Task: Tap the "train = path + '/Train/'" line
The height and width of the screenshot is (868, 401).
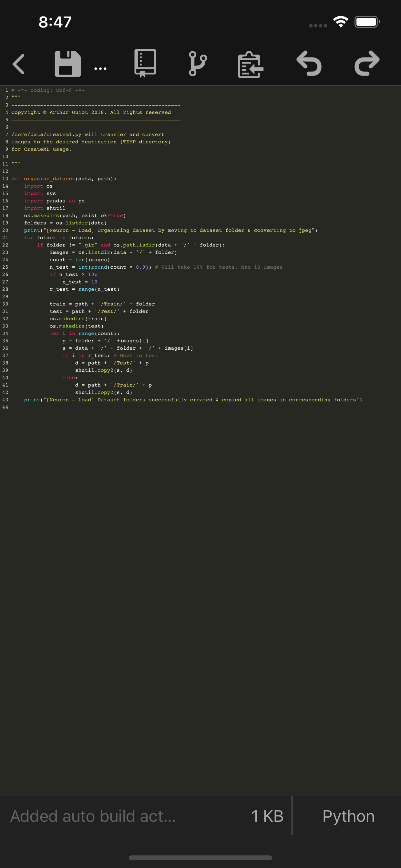Action: pos(102,304)
